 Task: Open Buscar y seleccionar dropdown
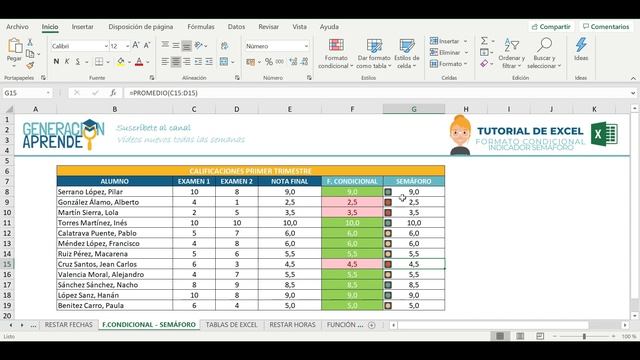coord(544,53)
